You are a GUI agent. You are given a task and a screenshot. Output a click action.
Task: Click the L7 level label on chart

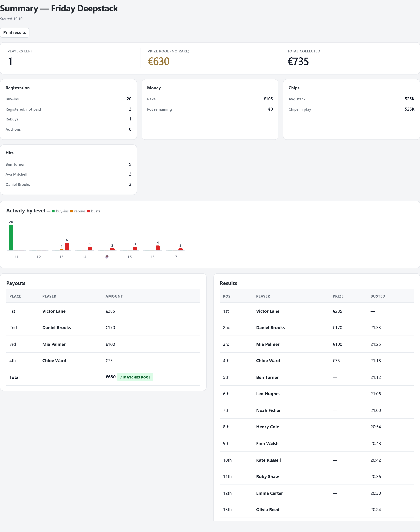[175, 257]
